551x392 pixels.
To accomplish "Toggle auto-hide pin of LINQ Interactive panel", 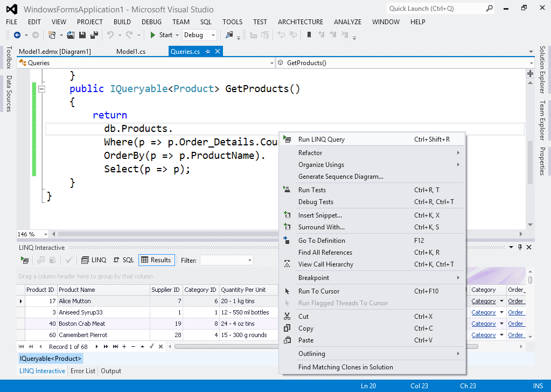I will click(x=520, y=247).
